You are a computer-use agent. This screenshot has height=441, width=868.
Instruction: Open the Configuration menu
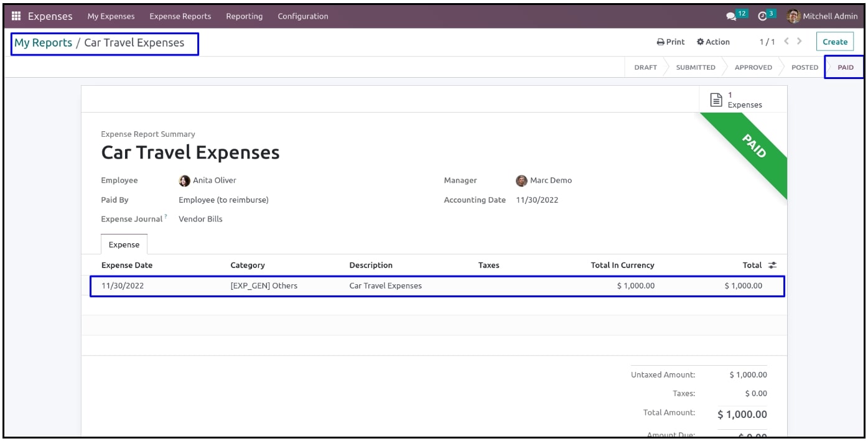(303, 16)
